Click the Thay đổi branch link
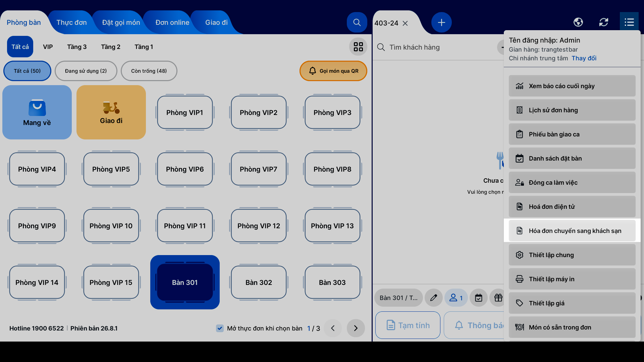 pyautogui.click(x=584, y=58)
